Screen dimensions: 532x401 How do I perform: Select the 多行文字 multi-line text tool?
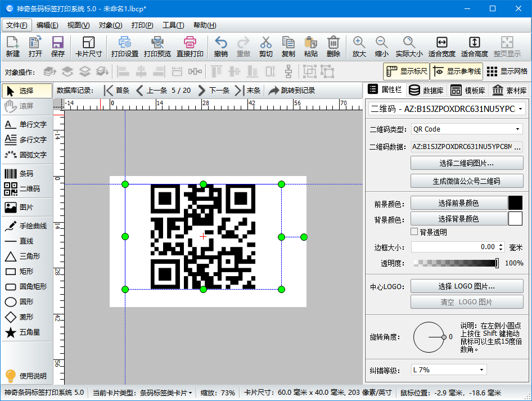click(x=26, y=139)
